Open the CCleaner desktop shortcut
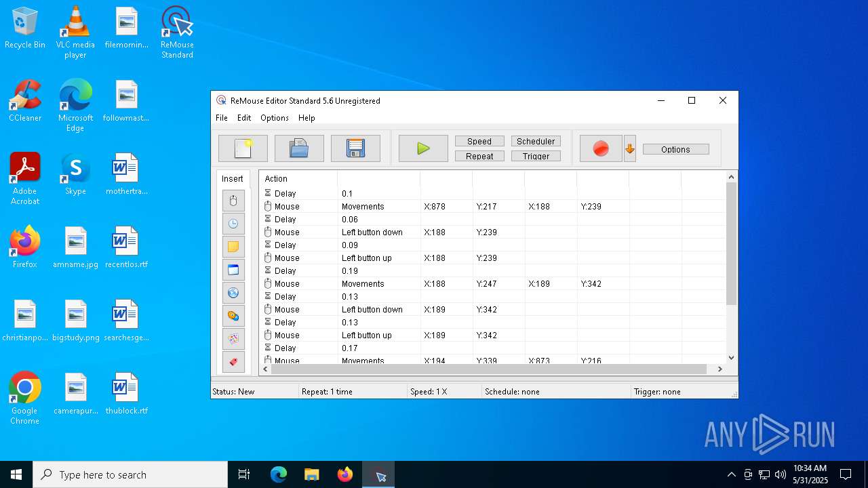The width and height of the screenshot is (868, 488). (x=25, y=100)
